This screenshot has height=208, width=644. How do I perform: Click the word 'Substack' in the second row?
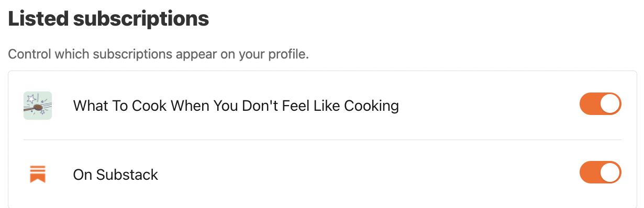pyautogui.click(x=127, y=175)
